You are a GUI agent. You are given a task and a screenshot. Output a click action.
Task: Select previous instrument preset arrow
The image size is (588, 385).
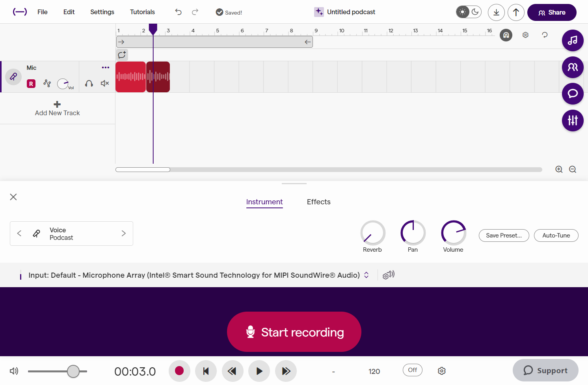pos(19,233)
